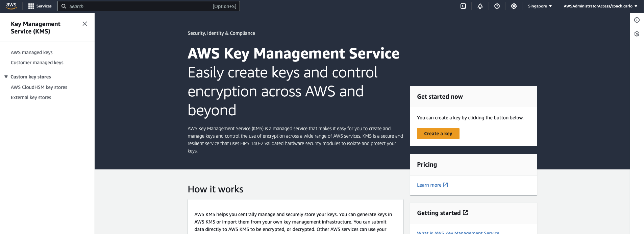Open the settings gear icon
Viewport: 644px width, 234px height.
click(514, 6)
